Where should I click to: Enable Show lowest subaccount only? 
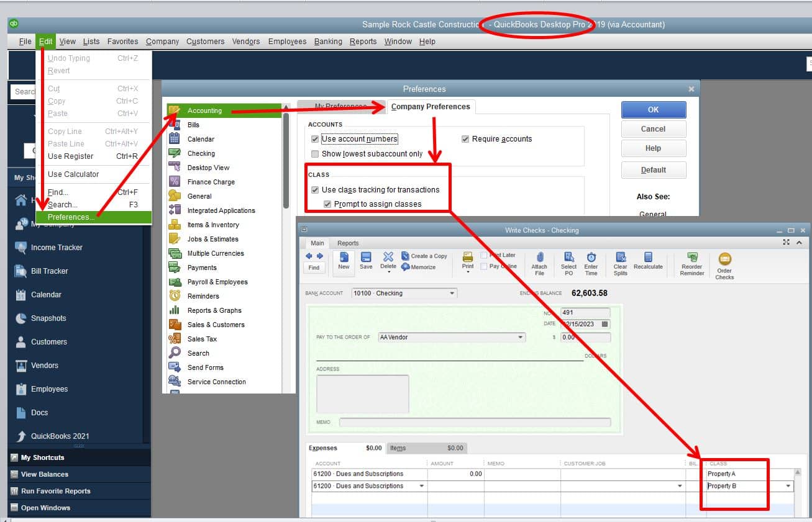click(x=315, y=154)
